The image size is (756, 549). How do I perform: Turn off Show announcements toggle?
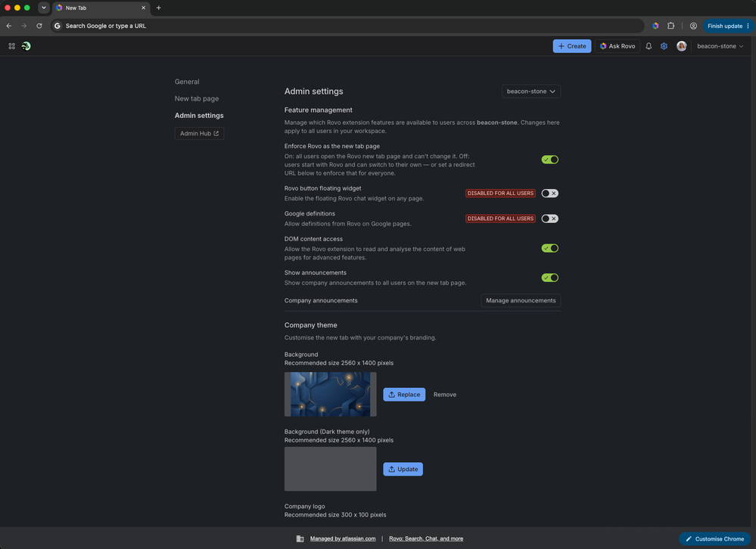pos(549,278)
